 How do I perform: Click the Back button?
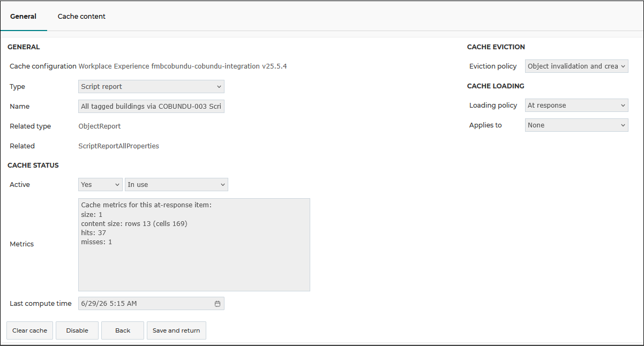[x=123, y=330]
